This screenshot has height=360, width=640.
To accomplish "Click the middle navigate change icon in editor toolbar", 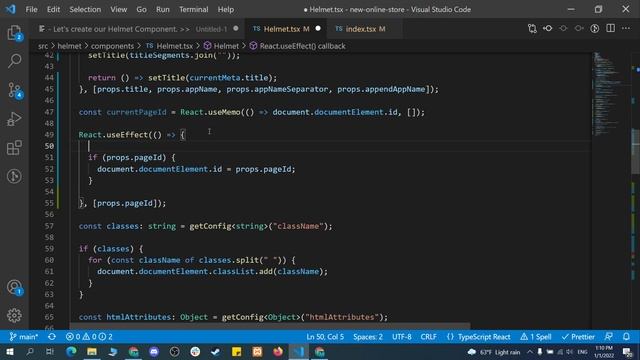I will pyautogui.click(x=563, y=29).
